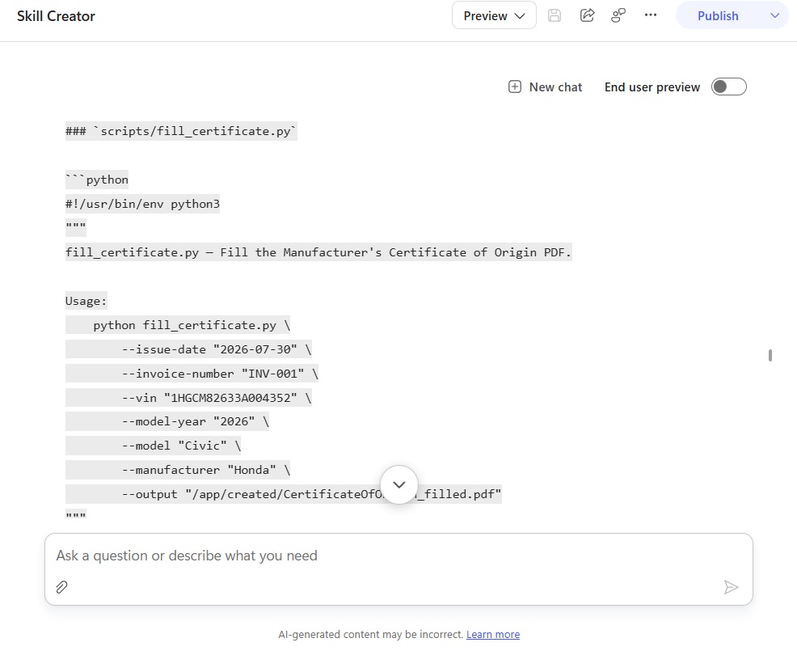Click the Share arrow icon

click(587, 15)
